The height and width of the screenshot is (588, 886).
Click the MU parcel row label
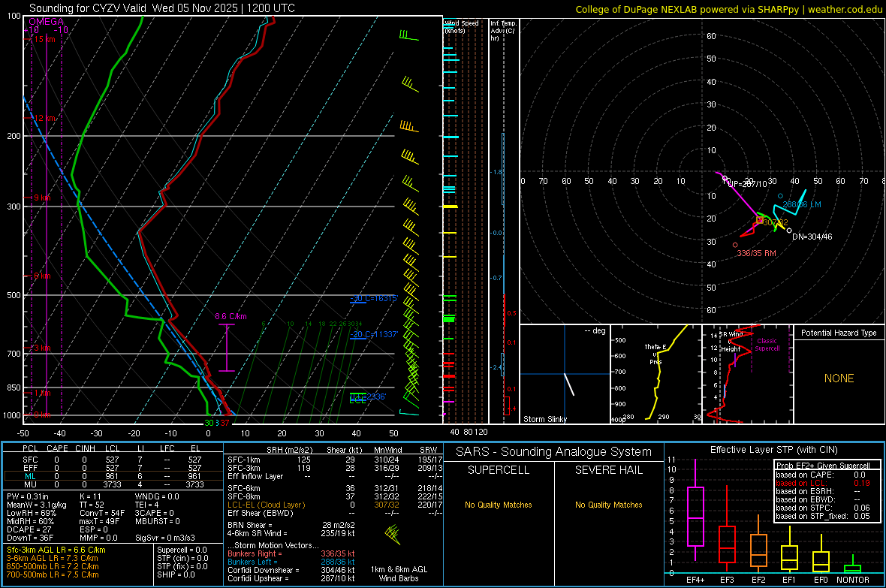(x=30, y=484)
